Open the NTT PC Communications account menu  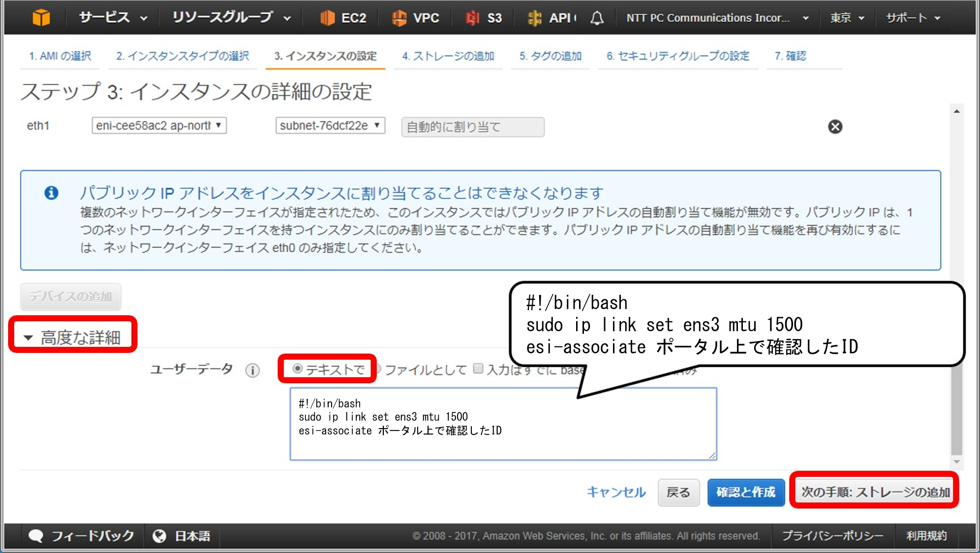point(717,18)
